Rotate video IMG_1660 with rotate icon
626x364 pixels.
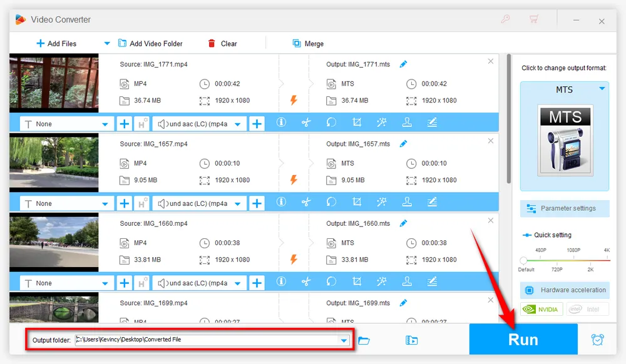(331, 281)
